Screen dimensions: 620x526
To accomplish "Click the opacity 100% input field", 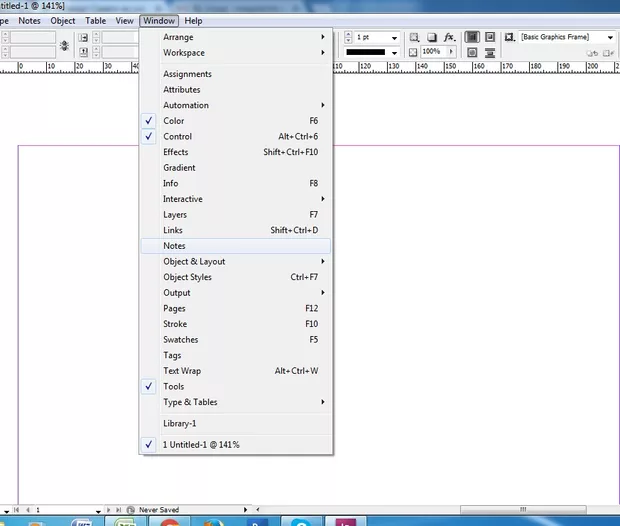I will [432, 51].
